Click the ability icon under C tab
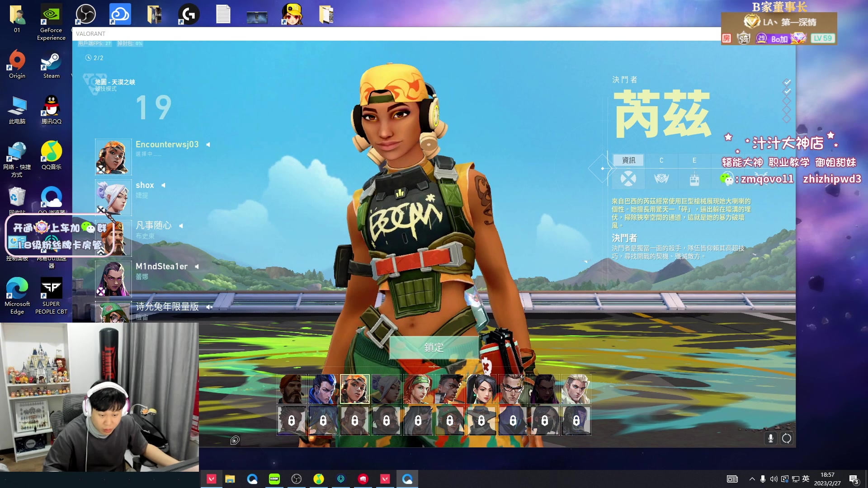 (x=661, y=179)
